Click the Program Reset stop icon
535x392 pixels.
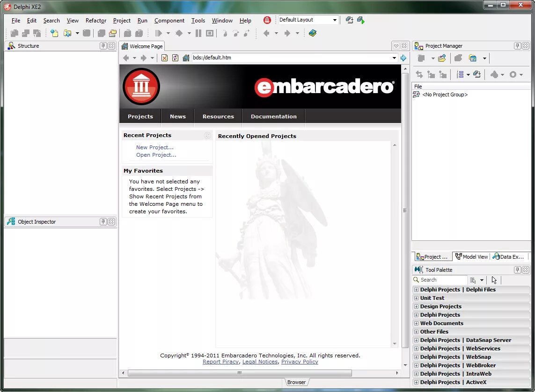(210, 33)
